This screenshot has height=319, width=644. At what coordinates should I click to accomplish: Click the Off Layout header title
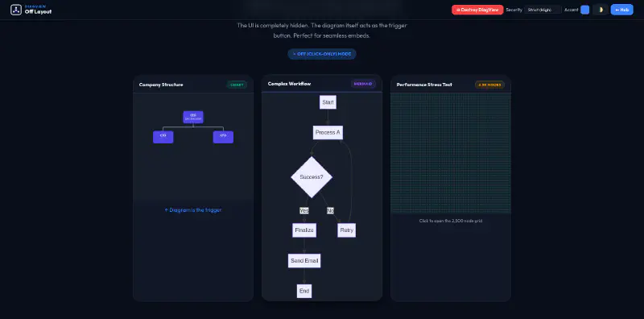pyautogui.click(x=38, y=12)
